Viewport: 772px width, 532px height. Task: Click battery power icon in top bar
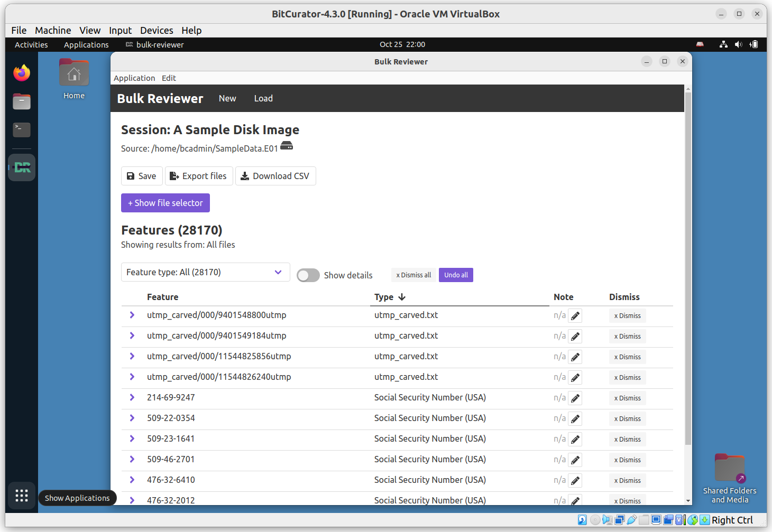click(x=754, y=44)
